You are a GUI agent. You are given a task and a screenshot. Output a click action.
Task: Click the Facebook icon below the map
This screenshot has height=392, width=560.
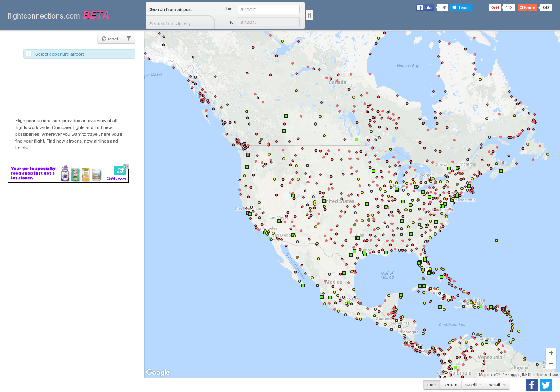coord(532,384)
